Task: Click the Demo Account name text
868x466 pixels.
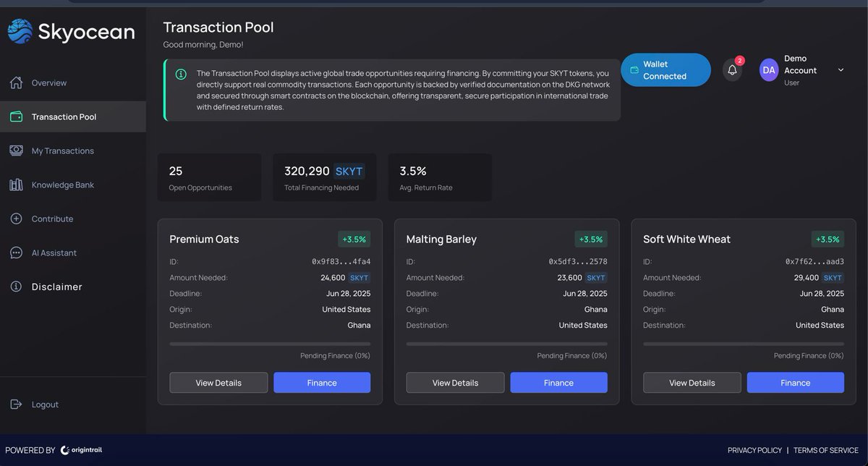Action: (x=801, y=64)
